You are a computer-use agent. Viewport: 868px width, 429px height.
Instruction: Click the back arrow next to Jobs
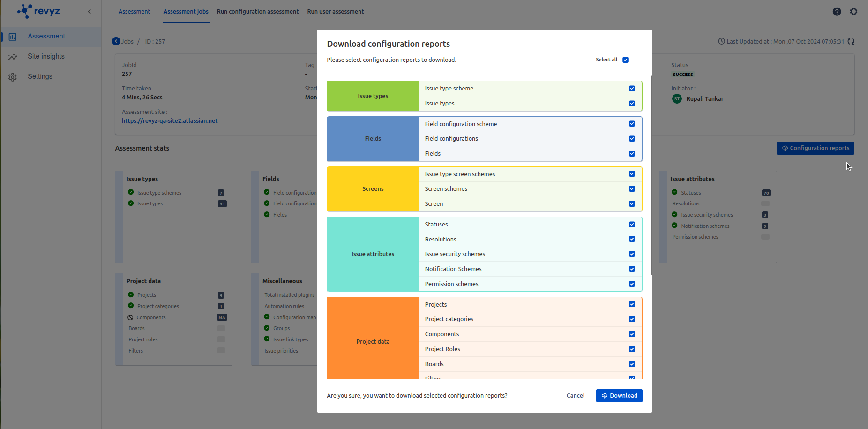[116, 41]
